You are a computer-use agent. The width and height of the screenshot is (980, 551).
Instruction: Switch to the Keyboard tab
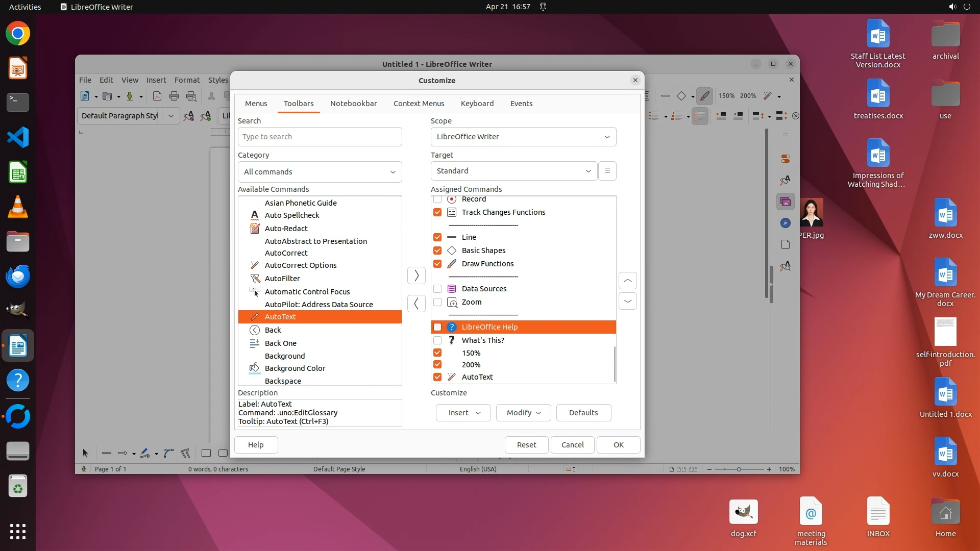point(477,104)
